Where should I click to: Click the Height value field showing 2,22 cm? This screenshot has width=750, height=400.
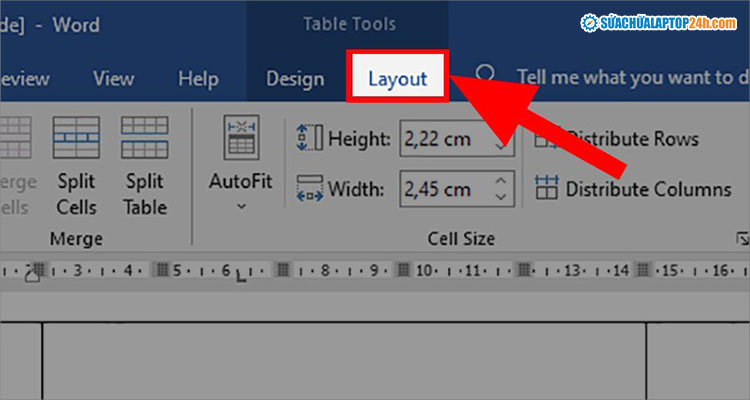[445, 139]
